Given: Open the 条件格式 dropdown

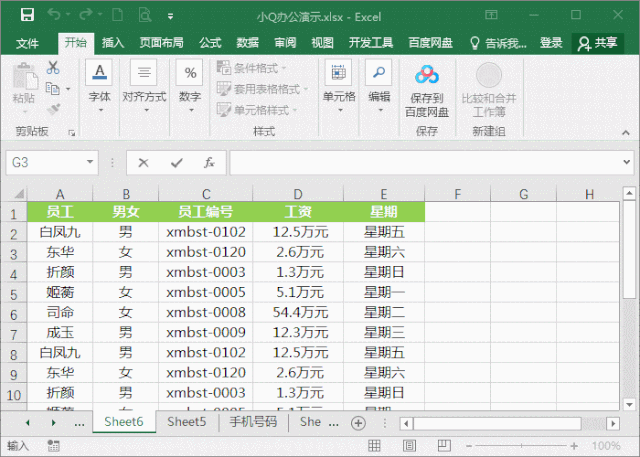Looking at the screenshot, I should click(x=251, y=68).
